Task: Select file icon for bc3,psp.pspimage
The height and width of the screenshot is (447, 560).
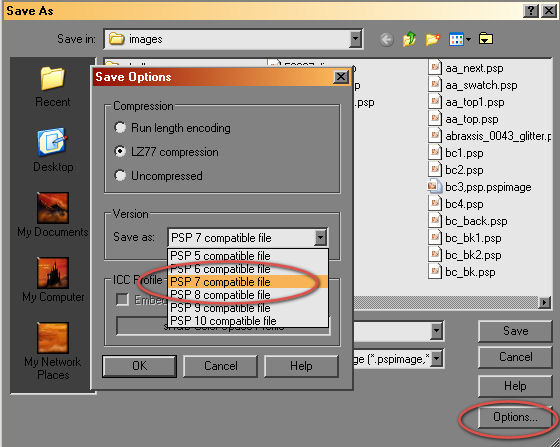Action: tap(435, 186)
